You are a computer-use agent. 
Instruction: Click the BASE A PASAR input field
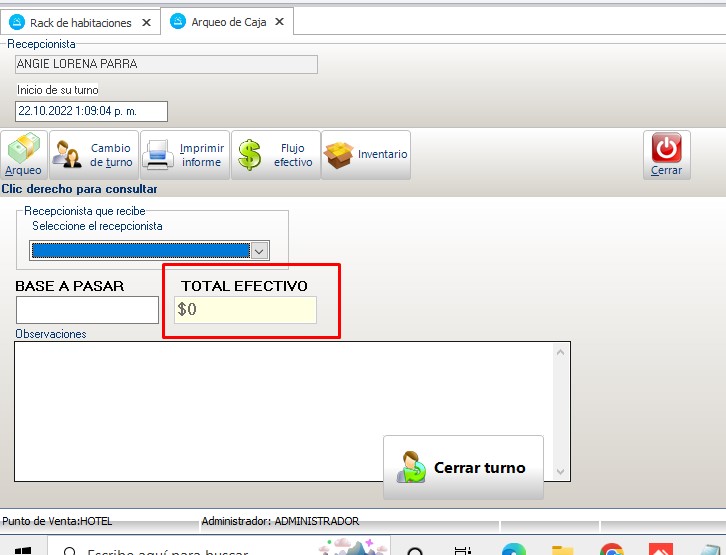87,310
